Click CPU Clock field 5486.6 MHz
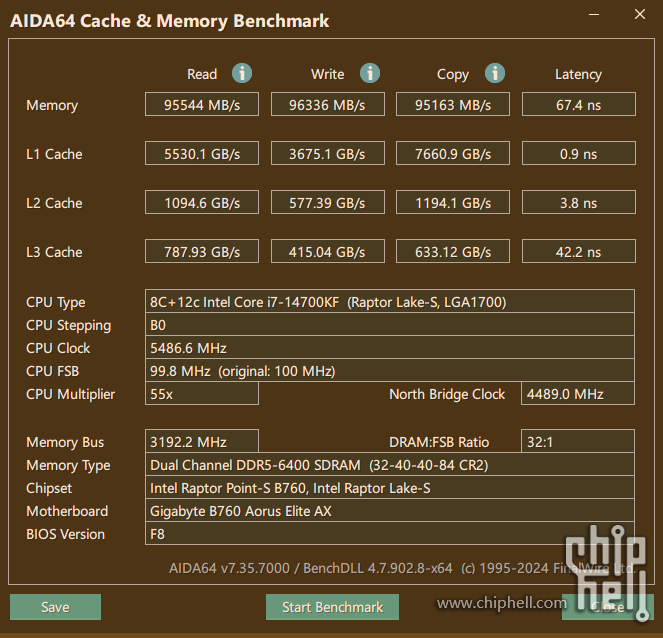This screenshot has width=663, height=638. click(389, 348)
